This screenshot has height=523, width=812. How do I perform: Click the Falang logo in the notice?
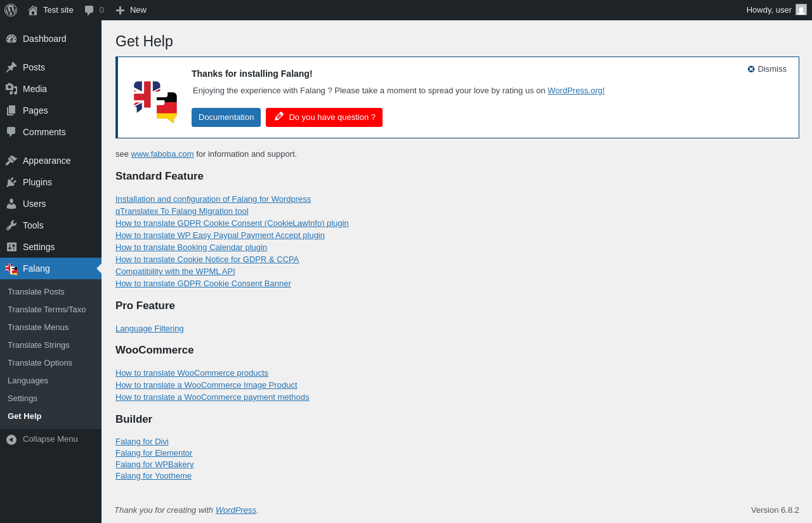(155, 102)
